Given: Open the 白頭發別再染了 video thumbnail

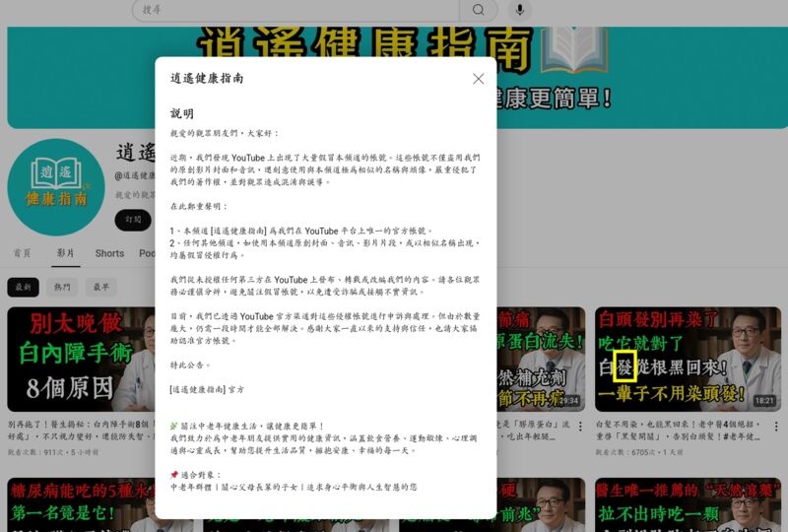Looking at the screenshot, I should tap(688, 360).
